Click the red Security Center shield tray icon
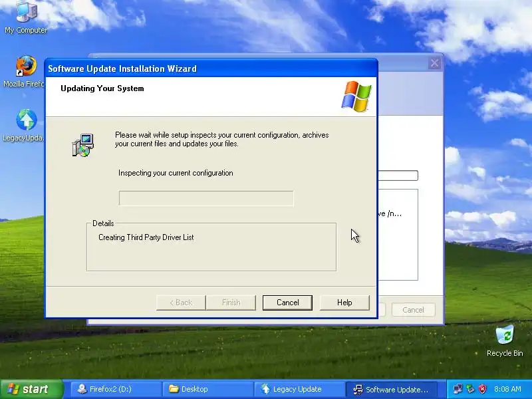The height and width of the screenshot is (399, 532). pyautogui.click(x=482, y=389)
